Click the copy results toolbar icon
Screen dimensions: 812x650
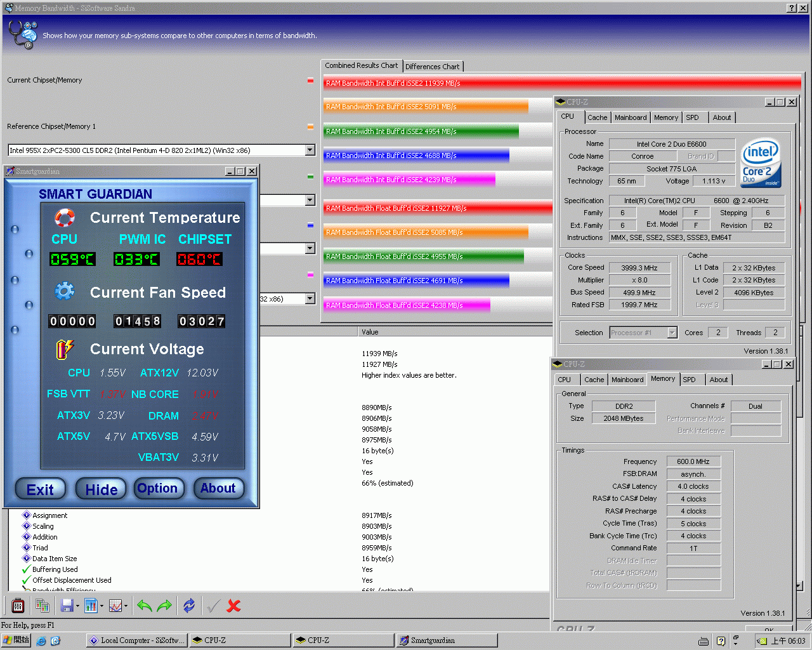(43, 606)
